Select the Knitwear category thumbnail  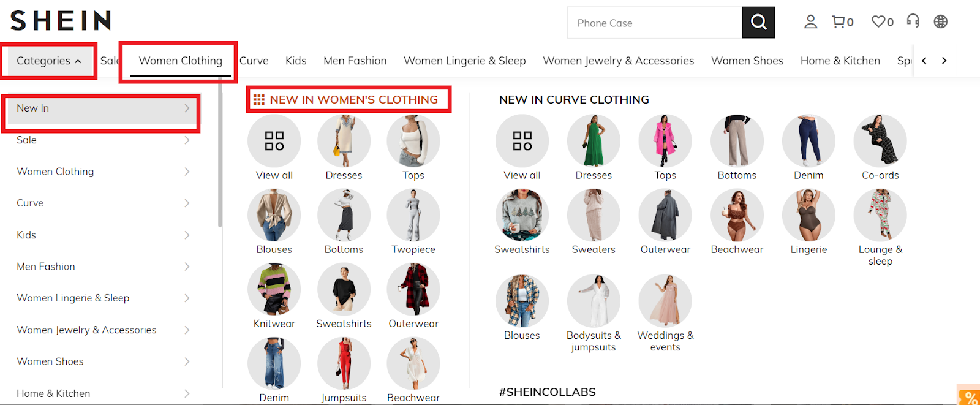pos(274,289)
